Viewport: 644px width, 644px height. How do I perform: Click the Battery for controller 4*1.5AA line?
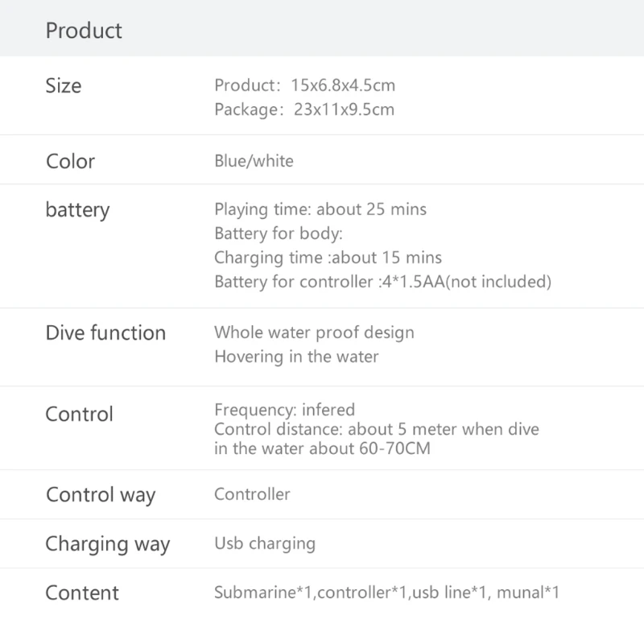click(x=382, y=282)
